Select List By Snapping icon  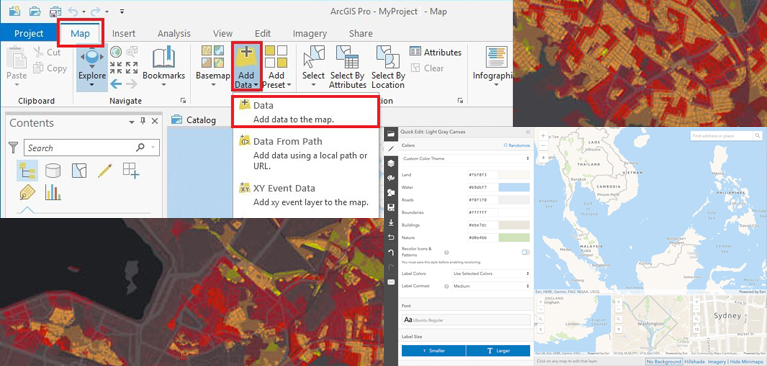point(131,170)
